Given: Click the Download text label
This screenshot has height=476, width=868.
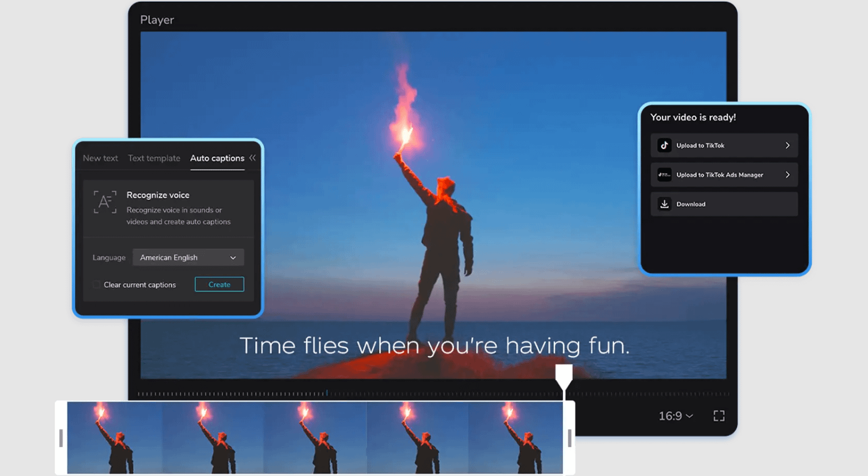Looking at the screenshot, I should pos(690,204).
